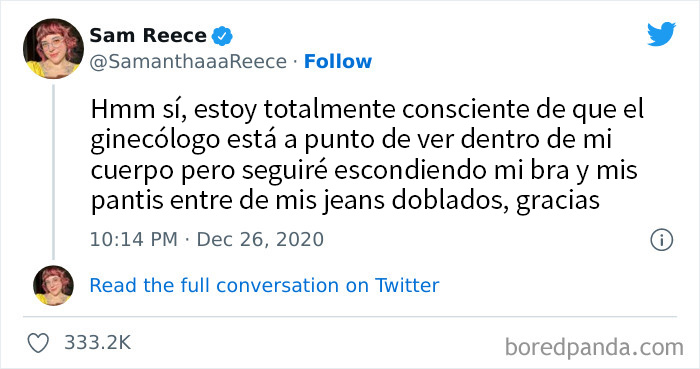Screen dimensions: 700x369
Task: Open the @SamanthaaaReece handle
Action: click(188, 62)
